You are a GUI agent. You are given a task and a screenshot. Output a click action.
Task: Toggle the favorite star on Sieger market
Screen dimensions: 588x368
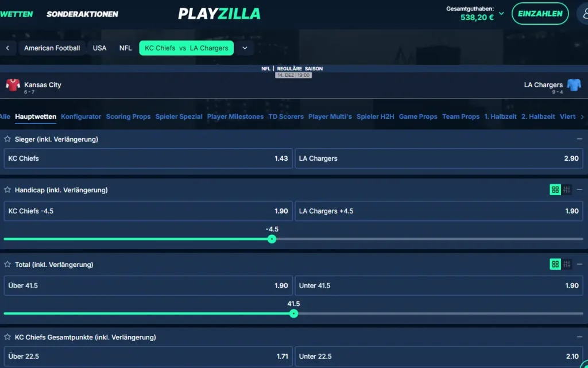point(7,139)
